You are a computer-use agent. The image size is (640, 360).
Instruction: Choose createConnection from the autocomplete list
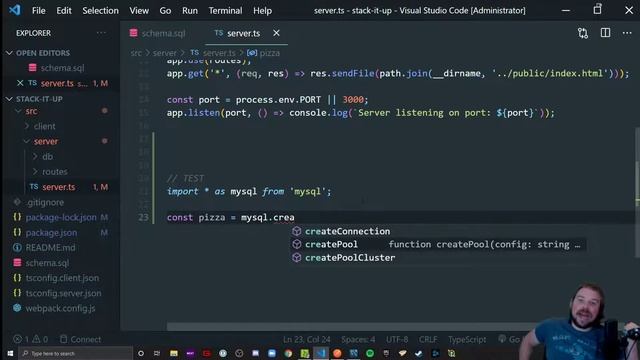pos(347,231)
